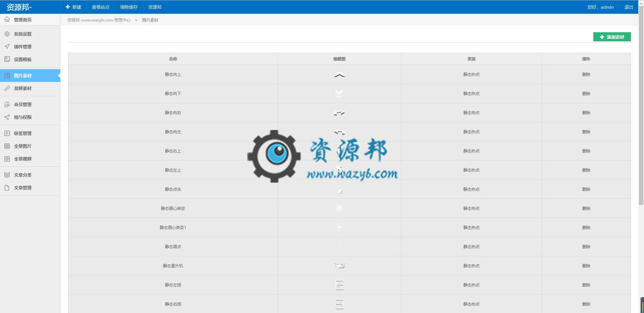Delete the 静态向下 material
644x313 pixels.
tap(586, 94)
